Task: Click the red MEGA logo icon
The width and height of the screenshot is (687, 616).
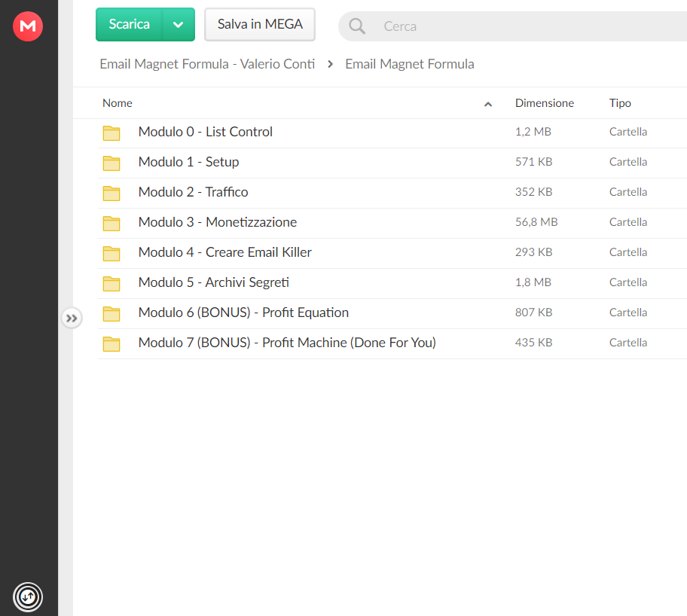Action: [28, 26]
